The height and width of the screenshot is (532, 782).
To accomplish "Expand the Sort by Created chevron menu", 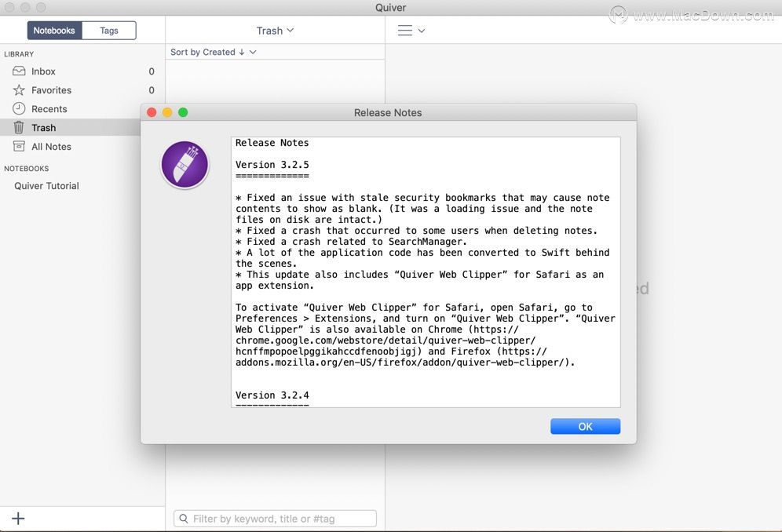I will [253, 52].
